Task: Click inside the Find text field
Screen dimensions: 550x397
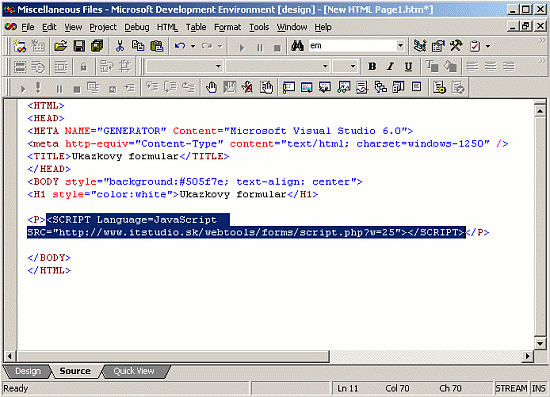Action: [x=352, y=46]
